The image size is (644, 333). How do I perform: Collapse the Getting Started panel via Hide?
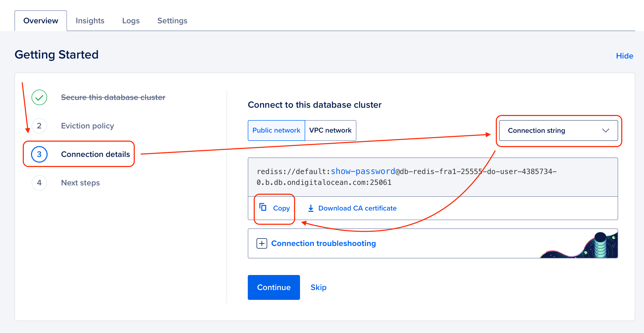[x=624, y=55]
